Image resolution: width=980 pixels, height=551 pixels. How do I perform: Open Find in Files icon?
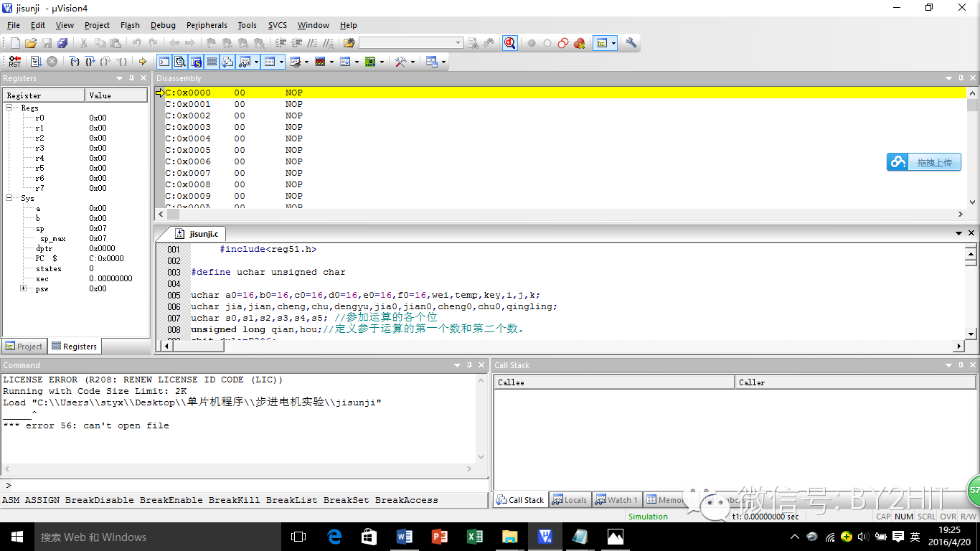(349, 43)
